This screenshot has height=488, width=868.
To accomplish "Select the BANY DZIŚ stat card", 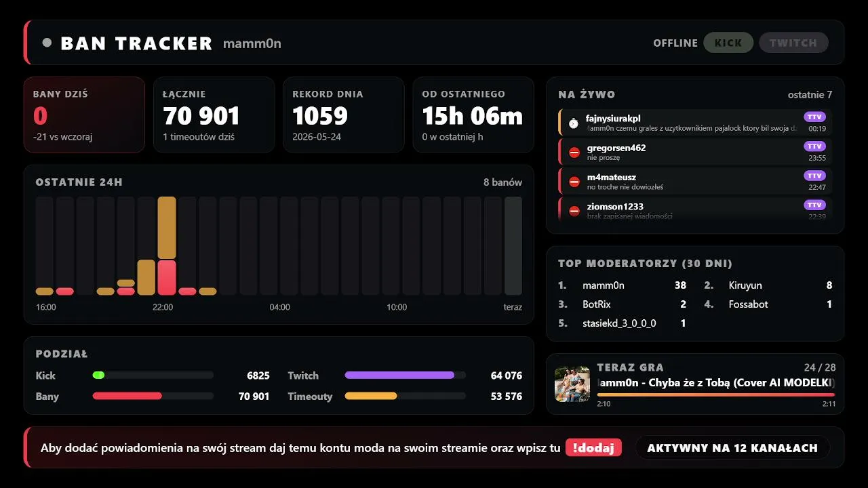I will point(84,115).
